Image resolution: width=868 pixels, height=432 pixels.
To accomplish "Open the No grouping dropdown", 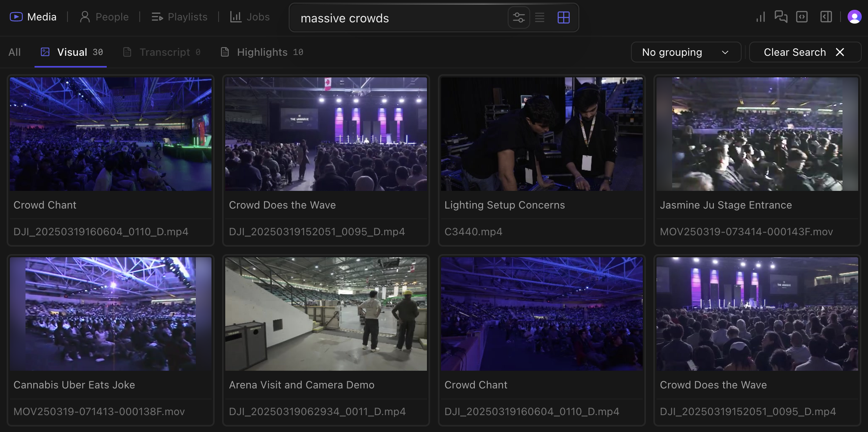I will [x=686, y=52].
